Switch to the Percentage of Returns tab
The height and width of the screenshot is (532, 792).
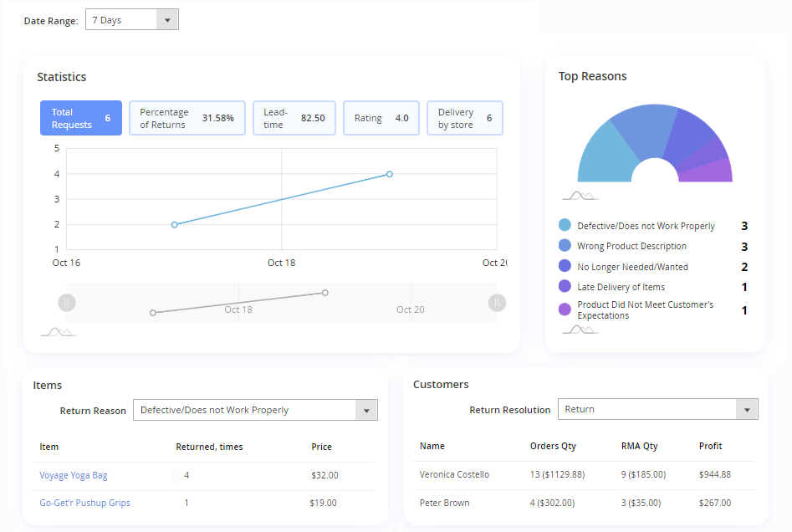[187, 118]
